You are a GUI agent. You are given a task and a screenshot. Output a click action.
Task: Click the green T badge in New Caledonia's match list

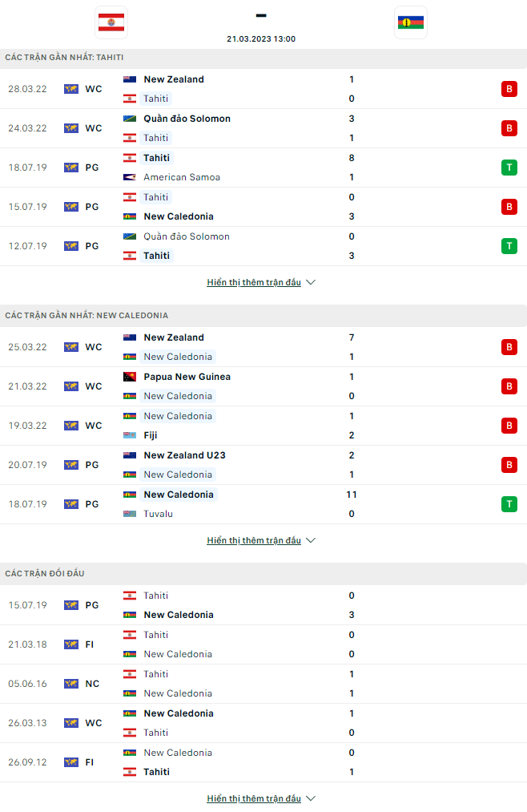pos(509,504)
